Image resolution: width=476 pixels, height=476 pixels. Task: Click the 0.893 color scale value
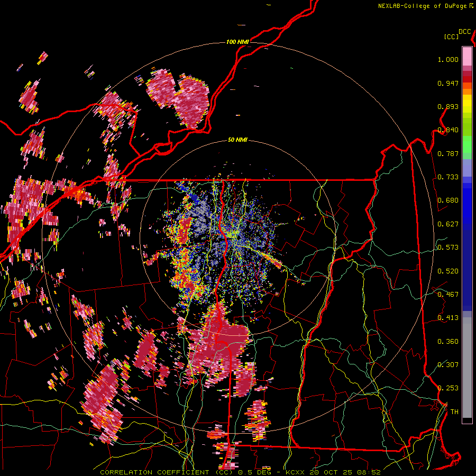(x=448, y=107)
